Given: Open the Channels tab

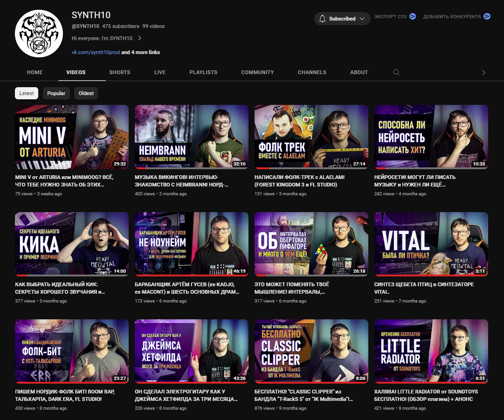Looking at the screenshot, I should [x=312, y=72].
